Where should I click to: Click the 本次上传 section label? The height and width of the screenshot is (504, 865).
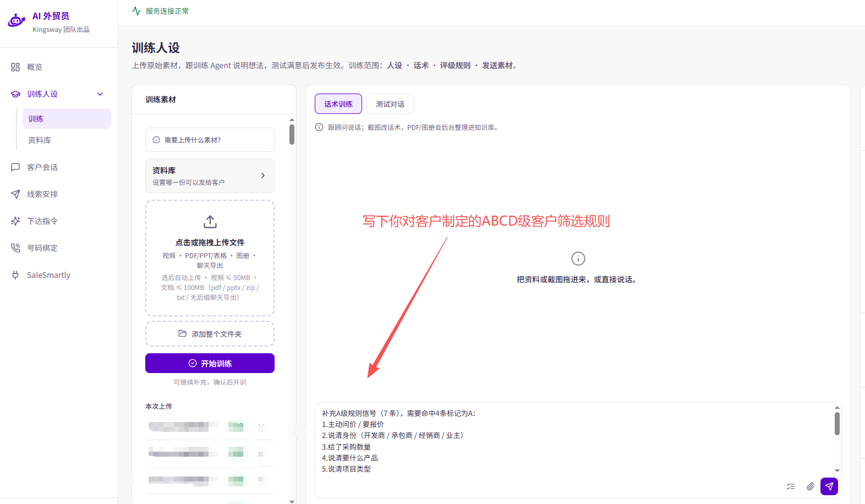[x=158, y=406]
